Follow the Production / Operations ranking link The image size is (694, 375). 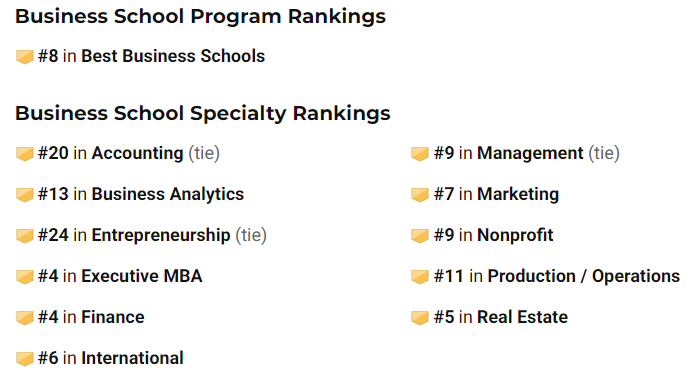pos(584,276)
